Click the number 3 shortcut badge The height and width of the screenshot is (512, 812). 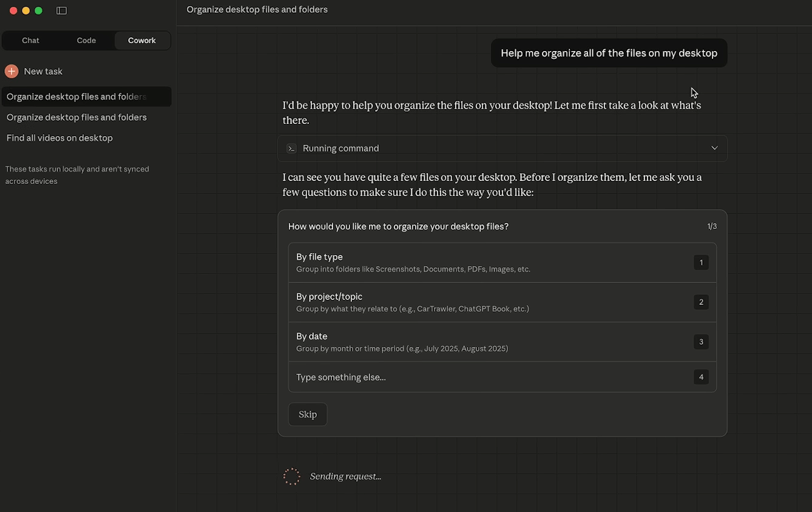[701, 341]
